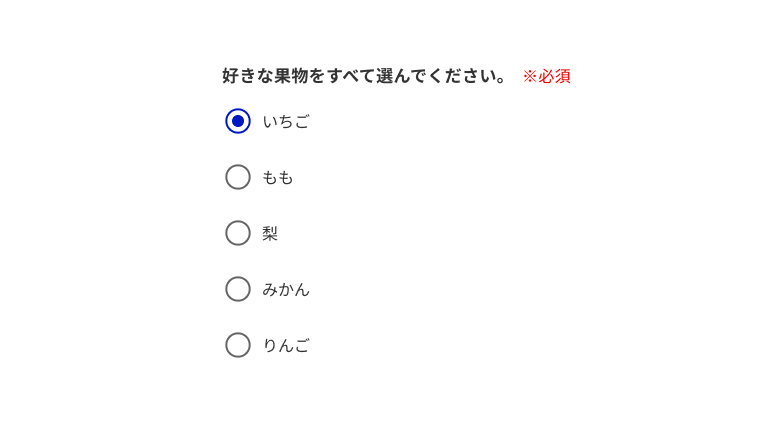Screen dimensions: 768x429
Task: Click the empty circle left of もも
Action: pos(238,177)
